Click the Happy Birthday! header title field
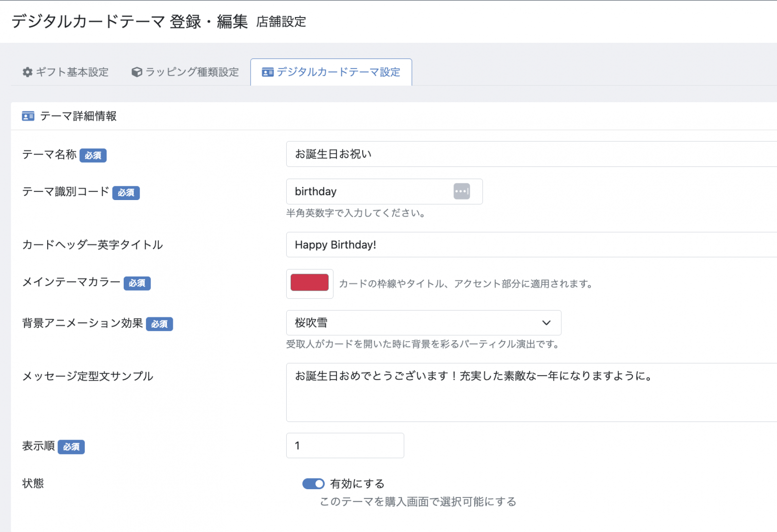 coord(532,244)
